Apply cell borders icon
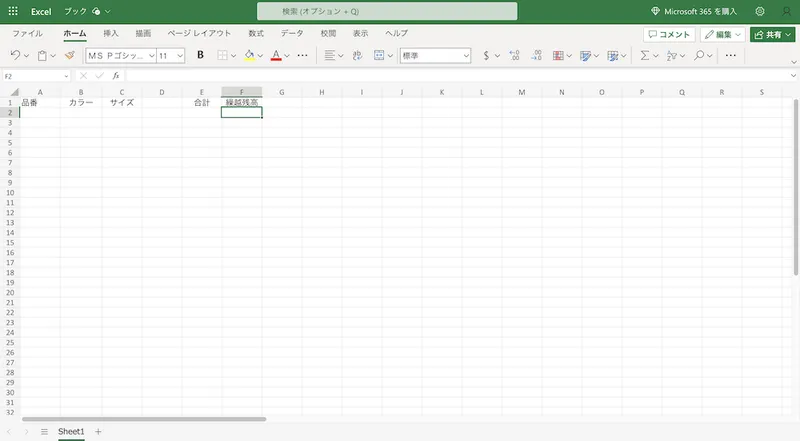This screenshot has width=800, height=441. click(222, 55)
